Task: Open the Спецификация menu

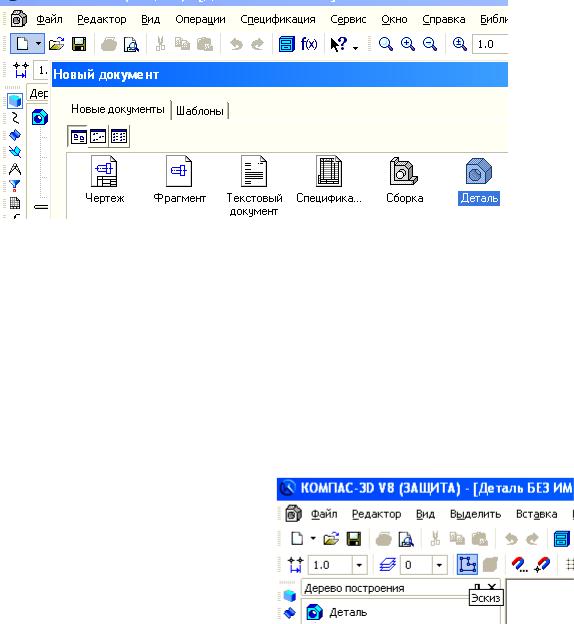Action: pos(278,19)
